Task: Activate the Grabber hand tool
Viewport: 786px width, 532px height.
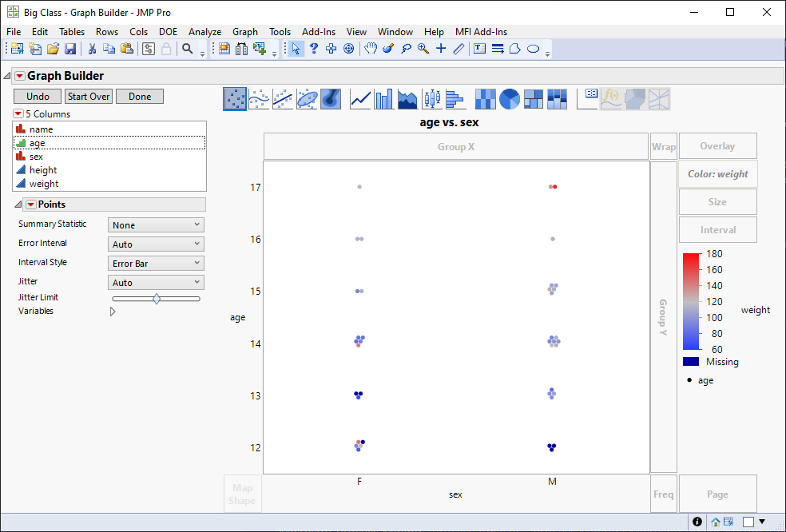Action: coord(370,49)
